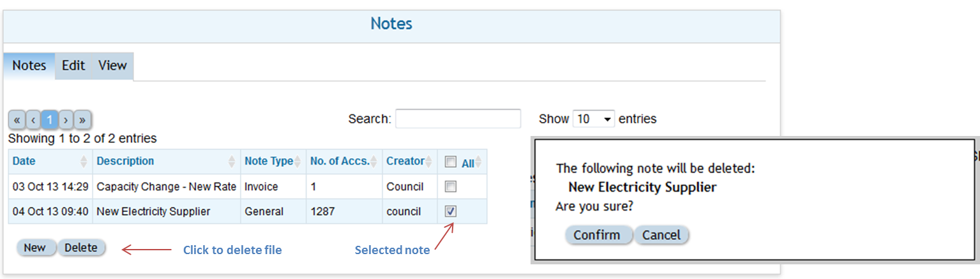
Task: Uncheck the New Electricity Supplier note
Action: [x=451, y=211]
